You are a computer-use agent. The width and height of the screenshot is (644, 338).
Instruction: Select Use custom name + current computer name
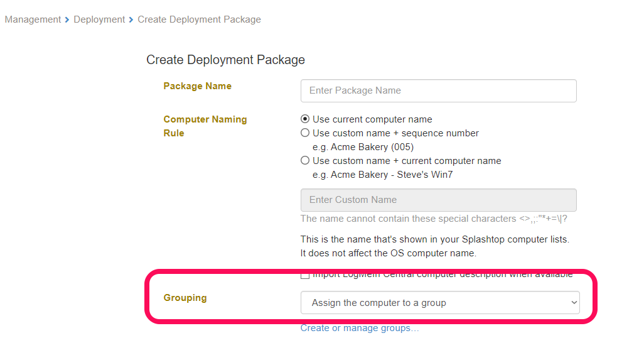[305, 161]
